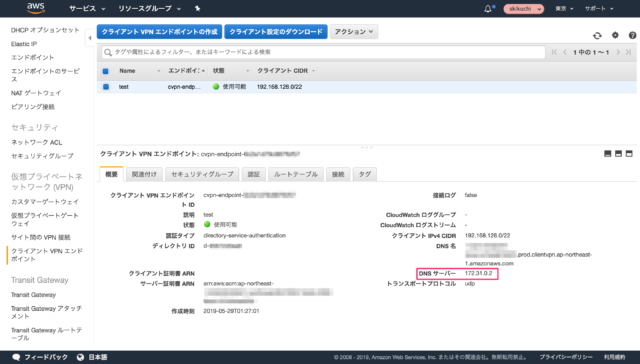Open the table settings gear icon

click(x=615, y=36)
